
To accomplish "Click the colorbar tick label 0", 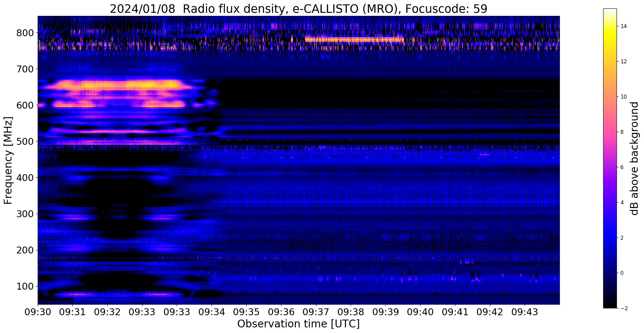I will [x=622, y=273].
